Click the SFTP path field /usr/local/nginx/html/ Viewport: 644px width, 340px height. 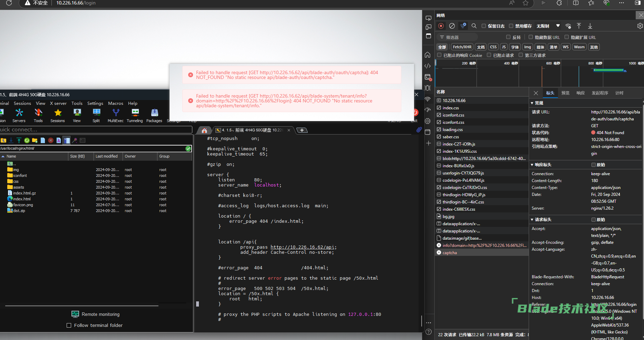[x=93, y=149]
